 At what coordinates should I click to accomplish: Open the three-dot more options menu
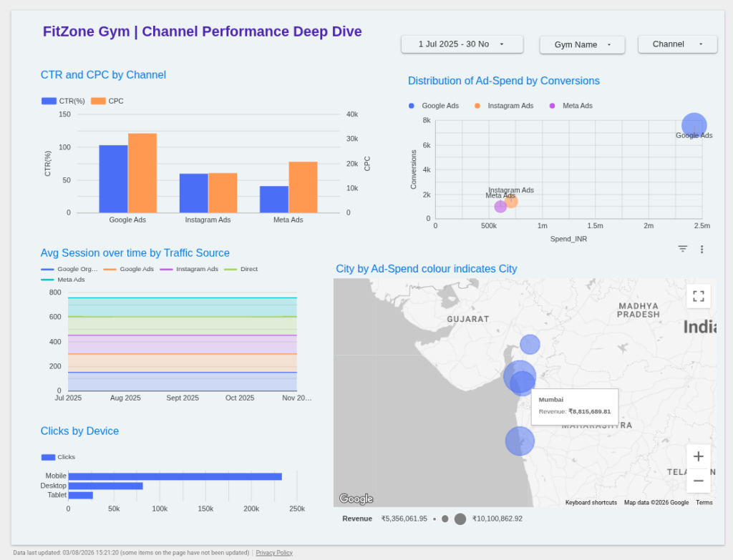[x=702, y=249]
